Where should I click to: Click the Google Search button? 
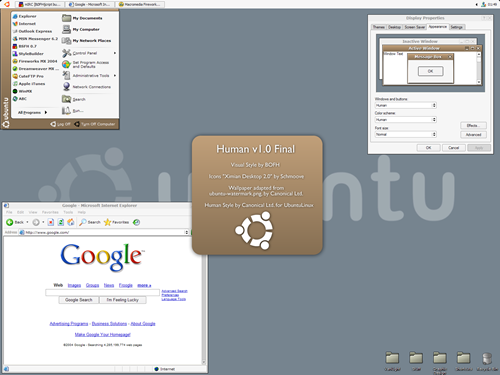coord(79,300)
